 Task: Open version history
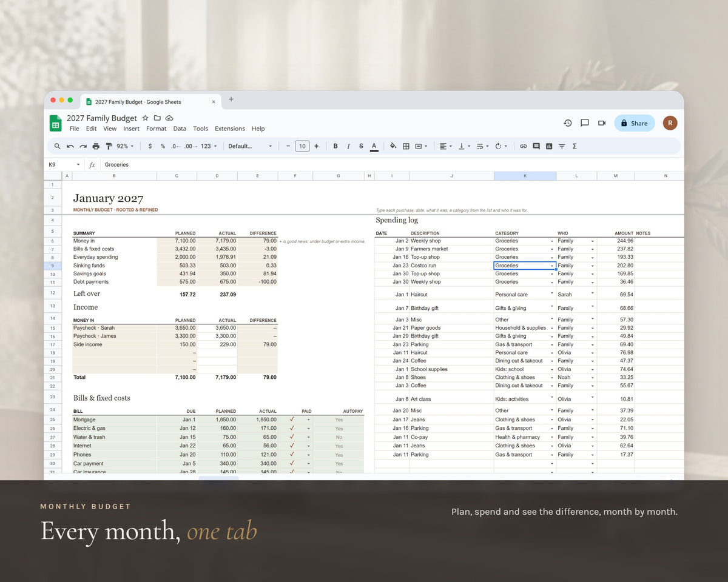(568, 123)
